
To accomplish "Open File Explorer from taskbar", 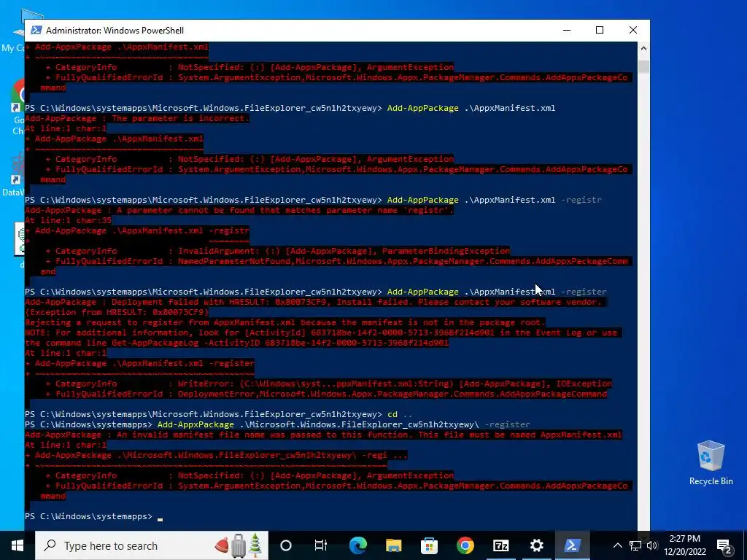I will pos(393,545).
